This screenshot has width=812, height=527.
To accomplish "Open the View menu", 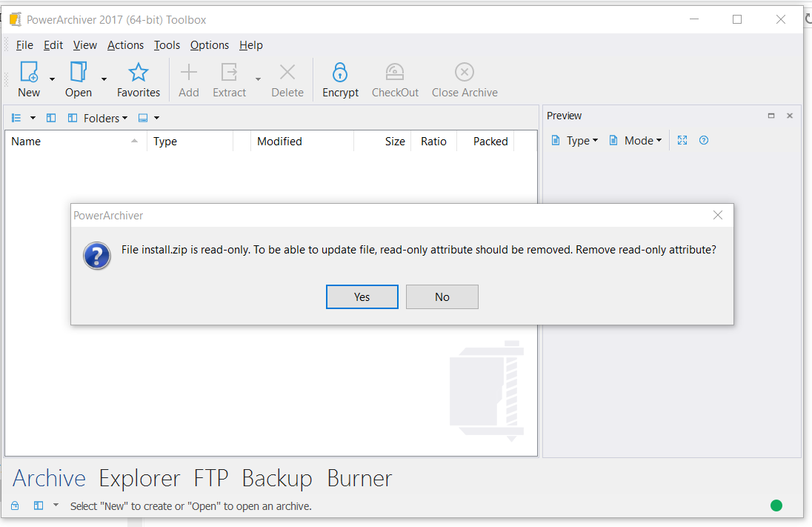I will [85, 45].
